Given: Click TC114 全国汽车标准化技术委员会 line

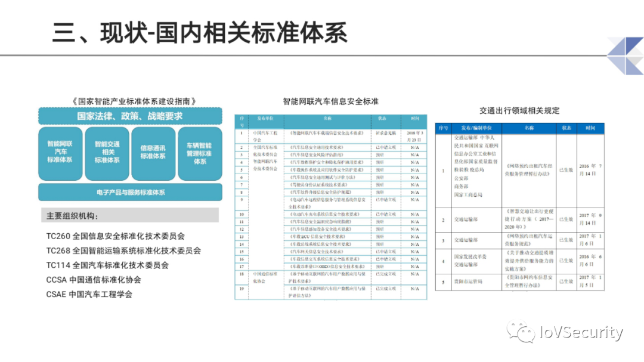Looking at the screenshot, I should pos(107,265).
